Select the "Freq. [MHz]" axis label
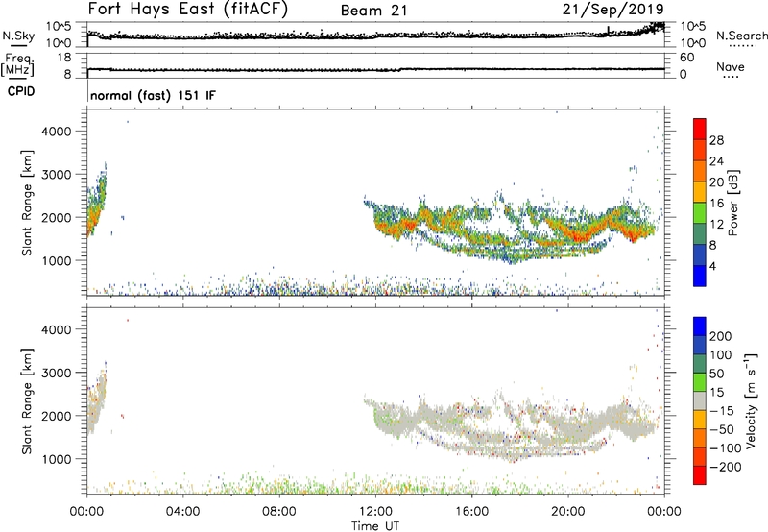Screen dimensions: 768x532 [x=17, y=65]
